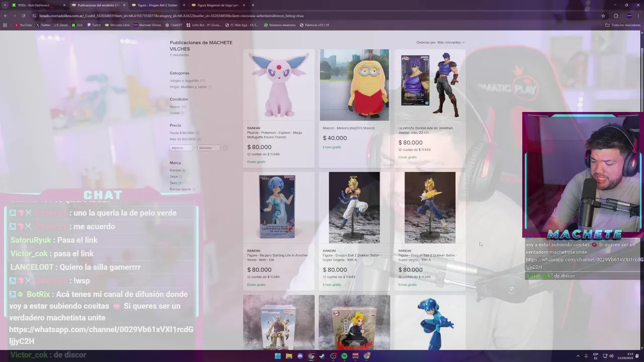Filter by brand Bandai

pyautogui.click(x=175, y=170)
